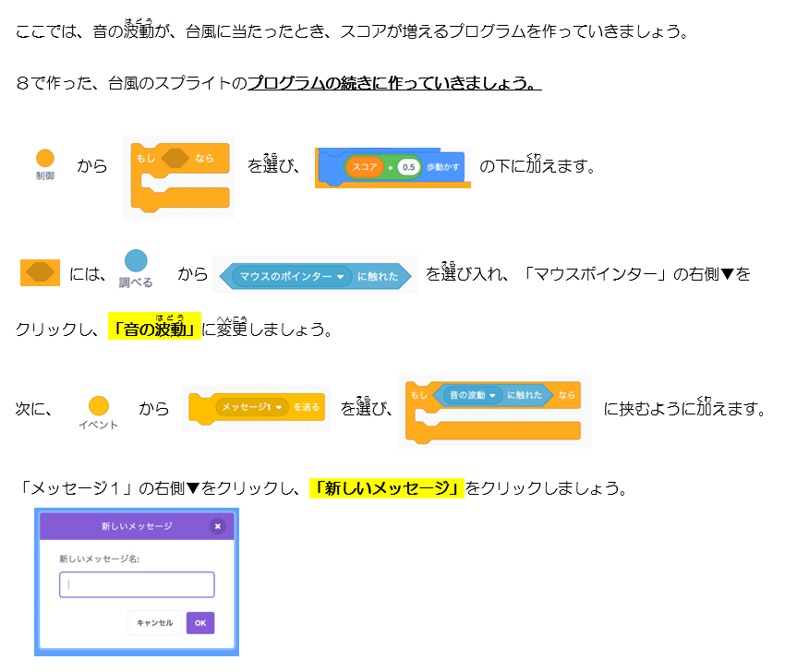Expand the マウスのポインター dropdown arrow
Screen dimensions: 785x672
[340, 276]
